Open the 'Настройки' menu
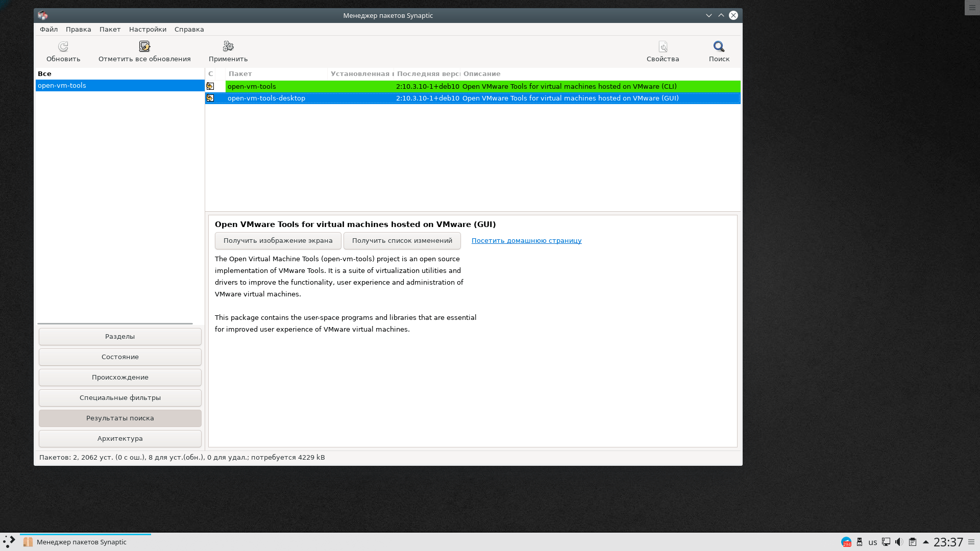 [x=148, y=30]
